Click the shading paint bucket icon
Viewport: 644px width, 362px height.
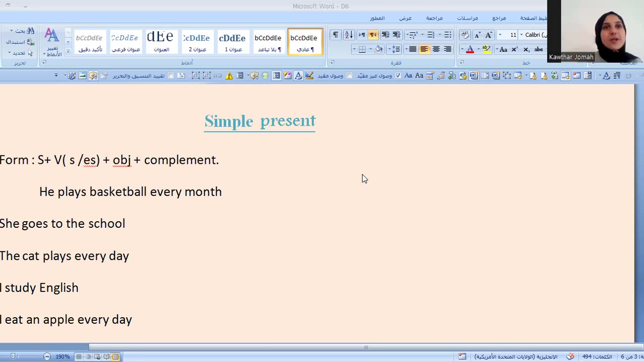pos(378,49)
